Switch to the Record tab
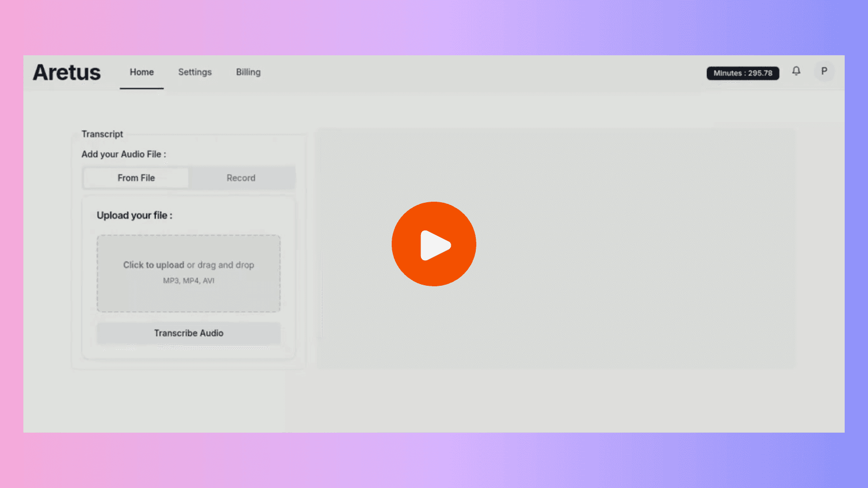868x488 pixels. [x=241, y=178]
